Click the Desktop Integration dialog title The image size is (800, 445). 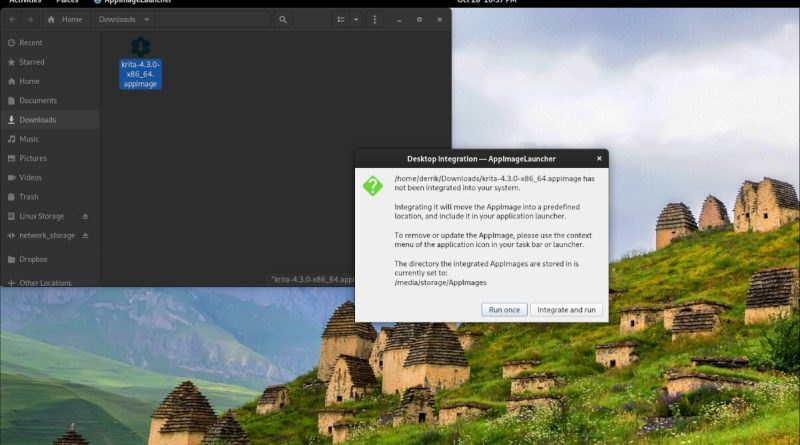481,159
